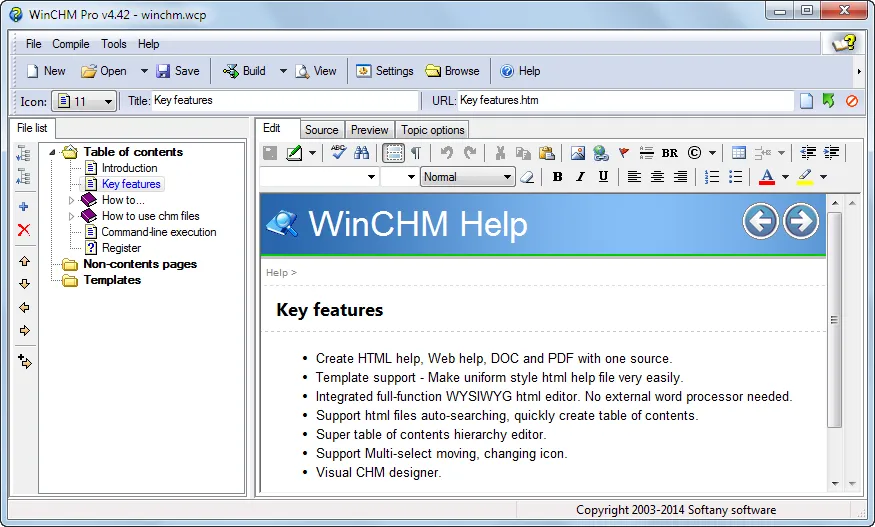875x527 pixels.
Task: Insert a line break with BR icon
Action: tap(670, 153)
